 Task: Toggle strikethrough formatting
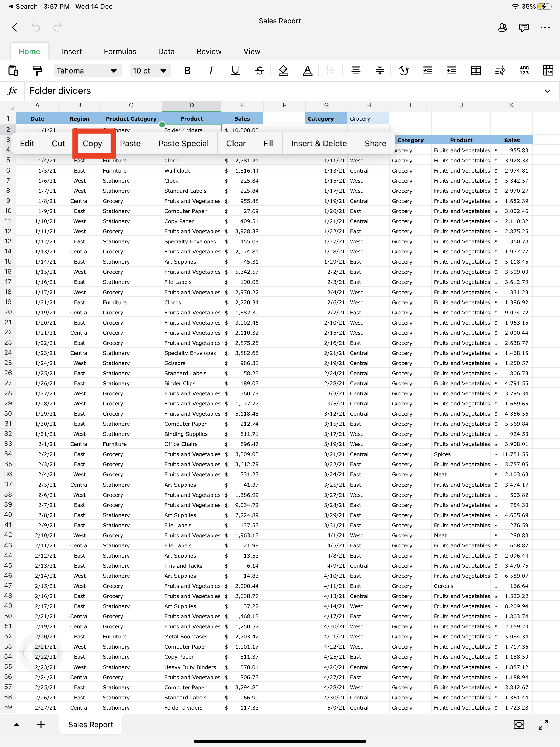click(x=259, y=71)
